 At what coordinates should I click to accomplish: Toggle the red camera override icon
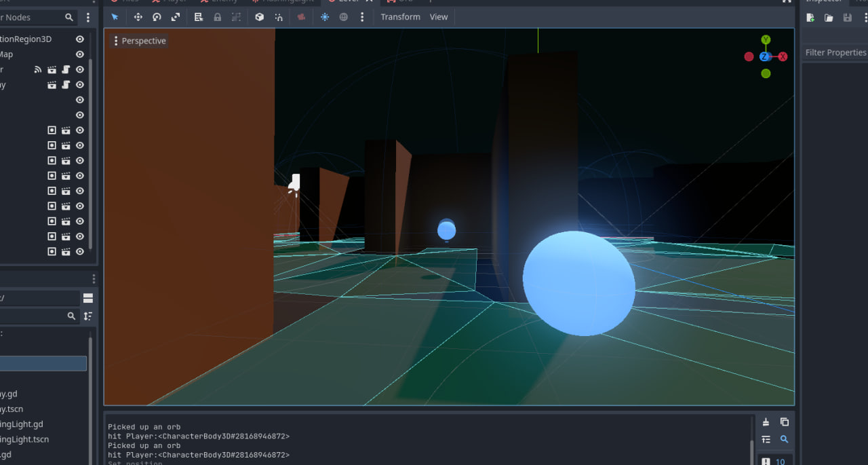(x=301, y=17)
